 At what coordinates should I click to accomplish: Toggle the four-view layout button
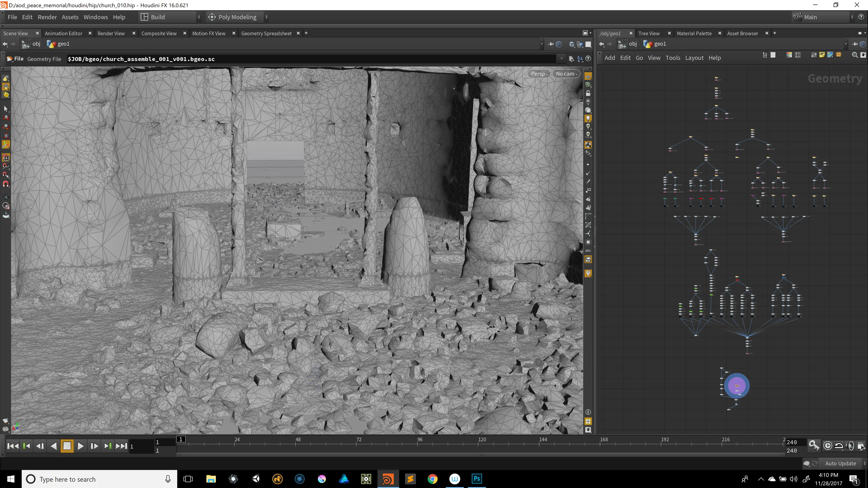(x=588, y=421)
